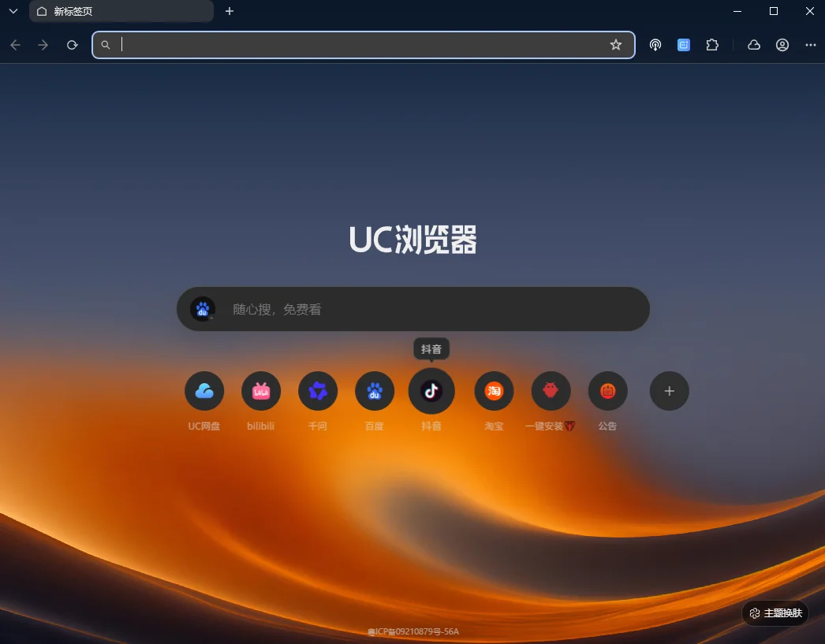Open the user account profile icon
Screen dimensions: 825x644
click(x=782, y=45)
